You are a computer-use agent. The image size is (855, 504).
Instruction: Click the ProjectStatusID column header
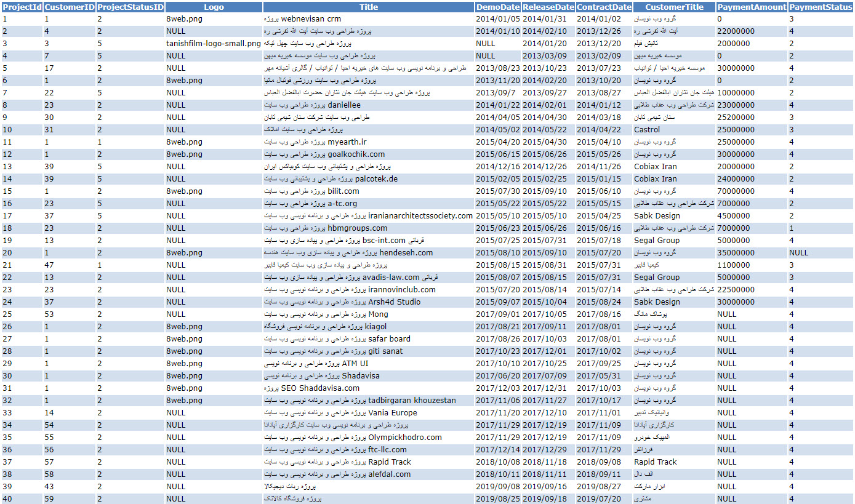(x=130, y=7)
